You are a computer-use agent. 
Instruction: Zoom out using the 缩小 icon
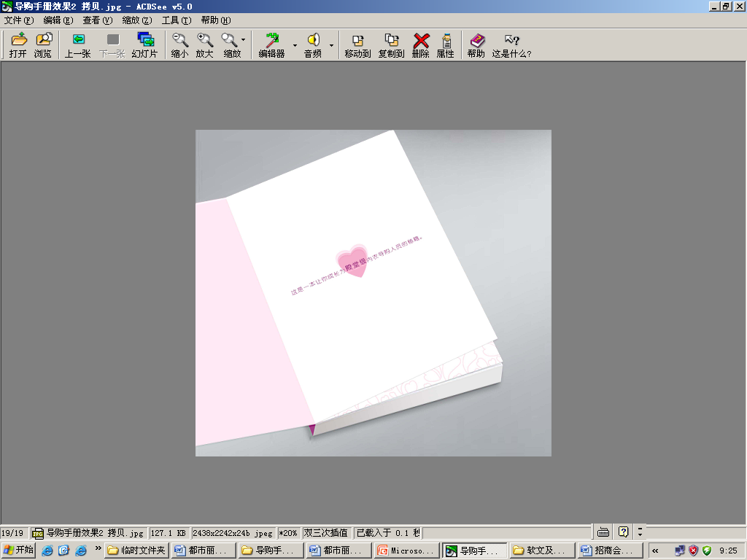coord(179,45)
